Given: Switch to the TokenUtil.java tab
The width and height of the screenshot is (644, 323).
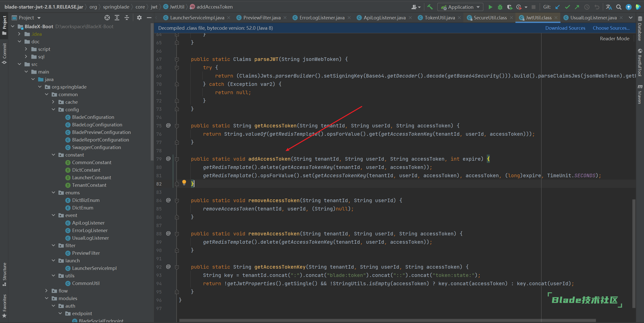Looking at the screenshot, I should coord(439,18).
